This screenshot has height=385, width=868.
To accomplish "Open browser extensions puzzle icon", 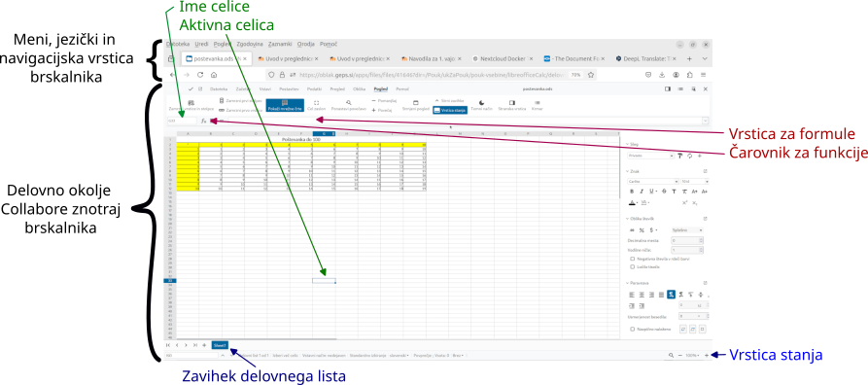I will [x=690, y=75].
